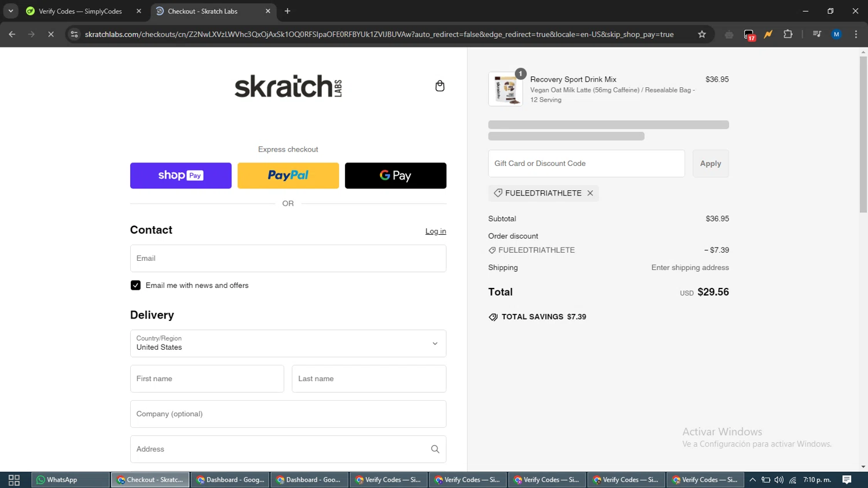
Task: Focus the Address field
Action: pyautogui.click(x=288, y=449)
